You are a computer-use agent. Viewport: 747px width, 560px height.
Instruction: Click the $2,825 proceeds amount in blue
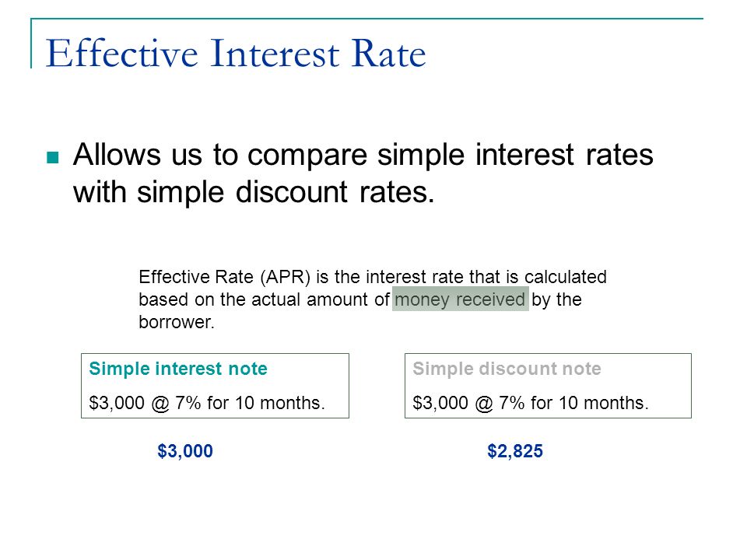pyautogui.click(x=515, y=451)
